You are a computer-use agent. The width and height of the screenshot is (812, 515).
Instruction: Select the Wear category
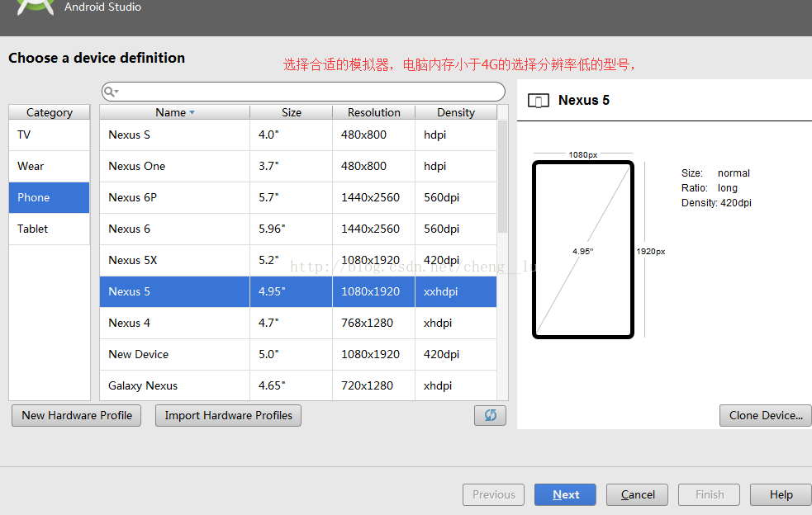(50, 166)
